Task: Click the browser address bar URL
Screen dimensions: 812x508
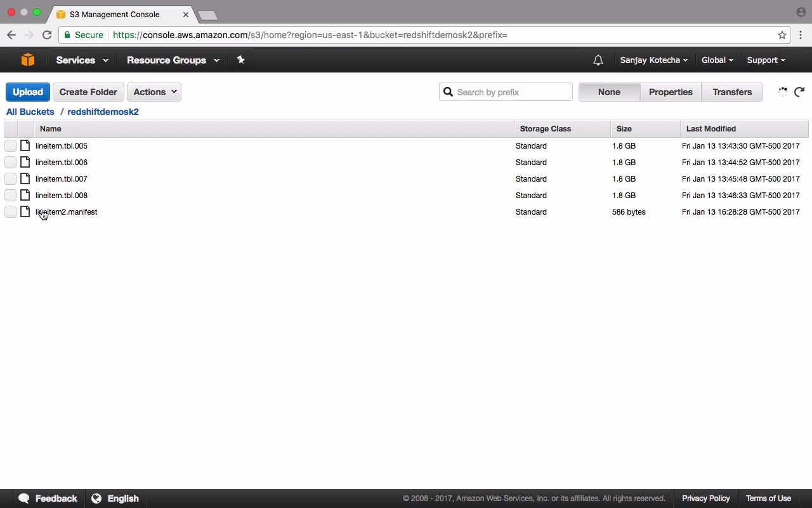Action: pyautogui.click(x=310, y=35)
